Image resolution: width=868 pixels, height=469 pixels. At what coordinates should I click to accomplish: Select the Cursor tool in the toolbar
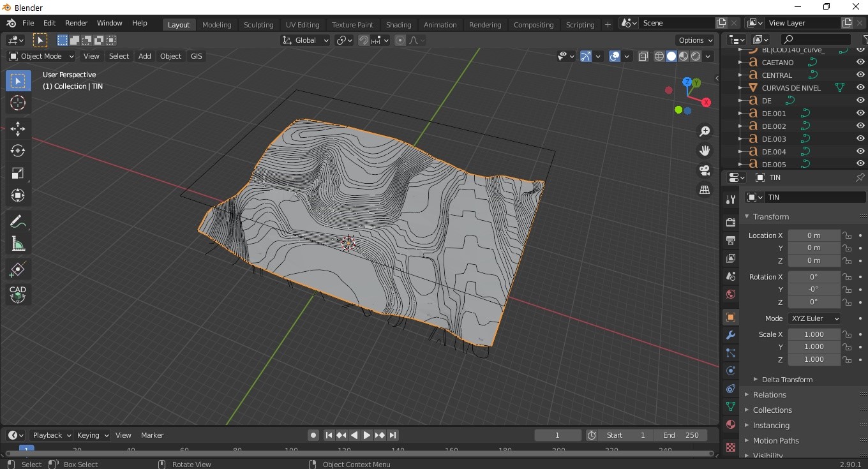coord(18,103)
